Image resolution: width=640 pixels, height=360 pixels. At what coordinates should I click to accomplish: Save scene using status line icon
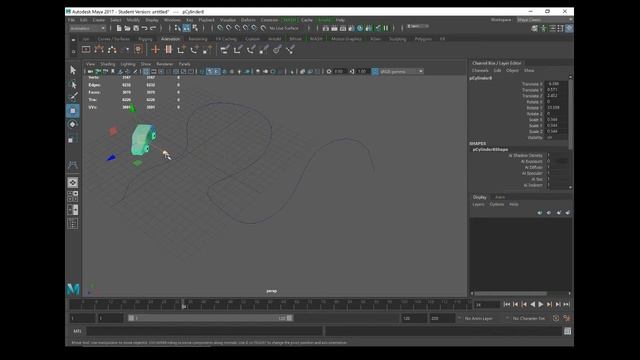[x=136, y=28]
